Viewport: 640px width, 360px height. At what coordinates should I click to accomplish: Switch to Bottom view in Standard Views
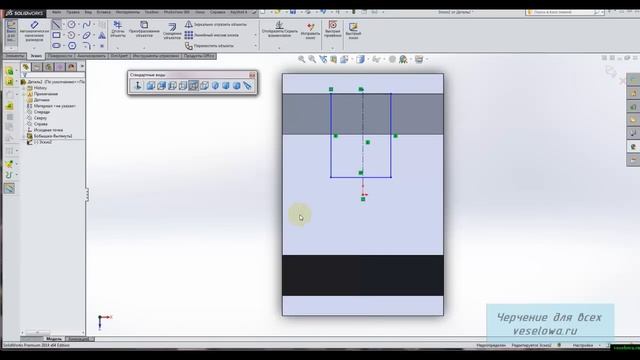[x=204, y=86]
